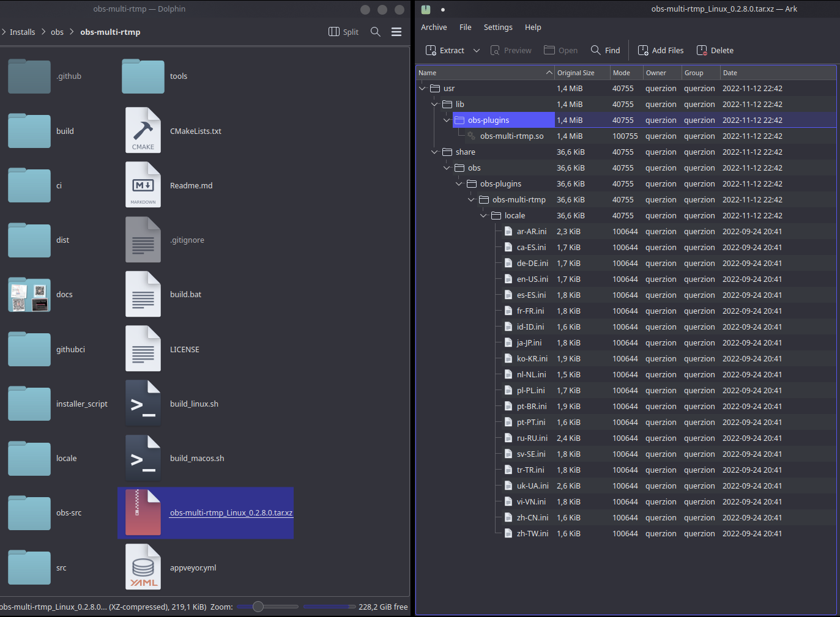Screen dimensions: 840x617
Task: Open the Find tool in Ark
Action: point(595,50)
